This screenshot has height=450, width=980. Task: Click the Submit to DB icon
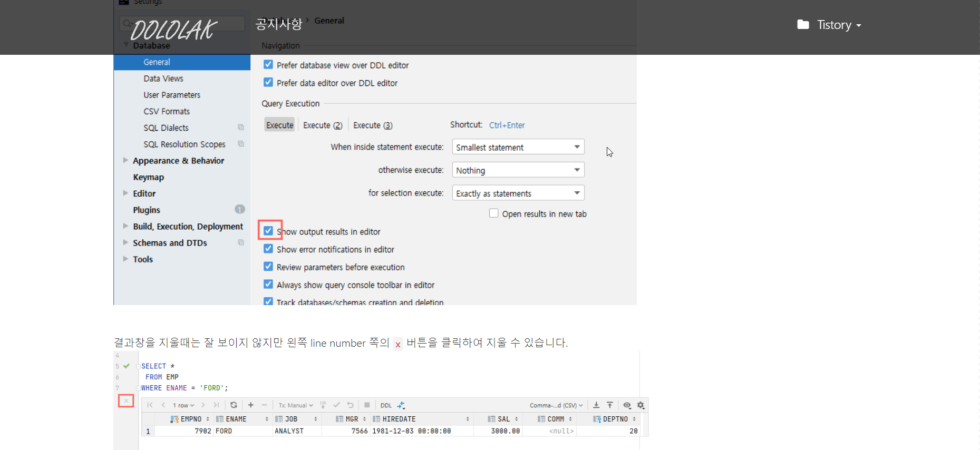323,405
